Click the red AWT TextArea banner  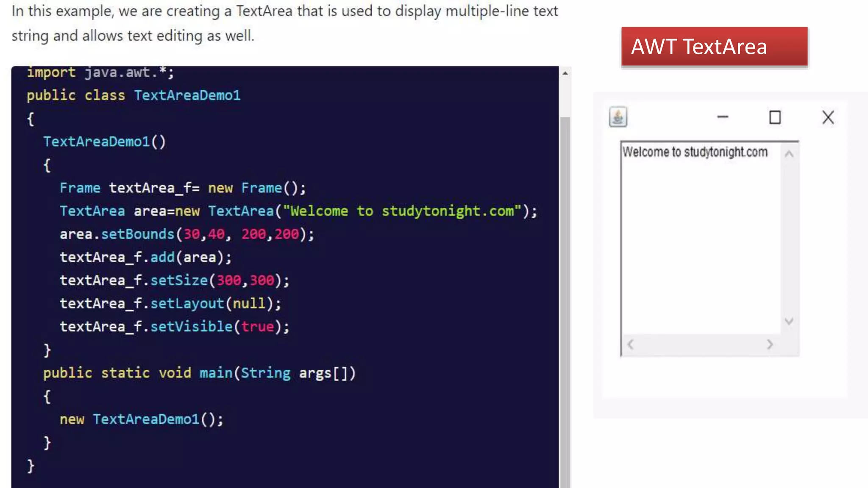pyautogui.click(x=714, y=47)
